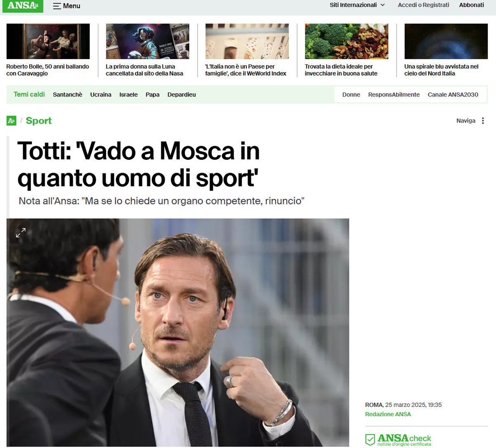Read the blue spiral Nord Italia story
This screenshot has height=448, width=496.
(x=441, y=70)
